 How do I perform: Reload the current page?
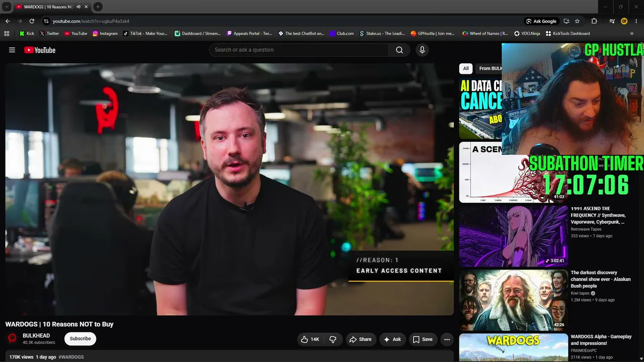32,21
